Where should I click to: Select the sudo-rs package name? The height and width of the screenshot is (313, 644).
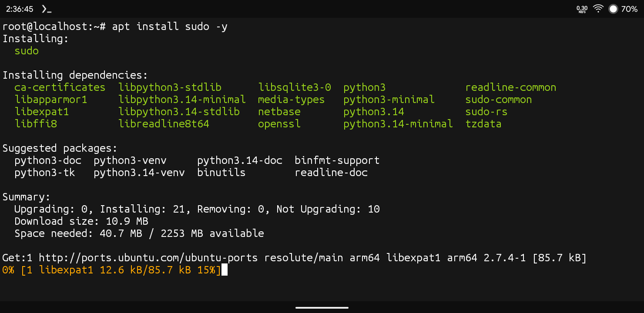[486, 112]
